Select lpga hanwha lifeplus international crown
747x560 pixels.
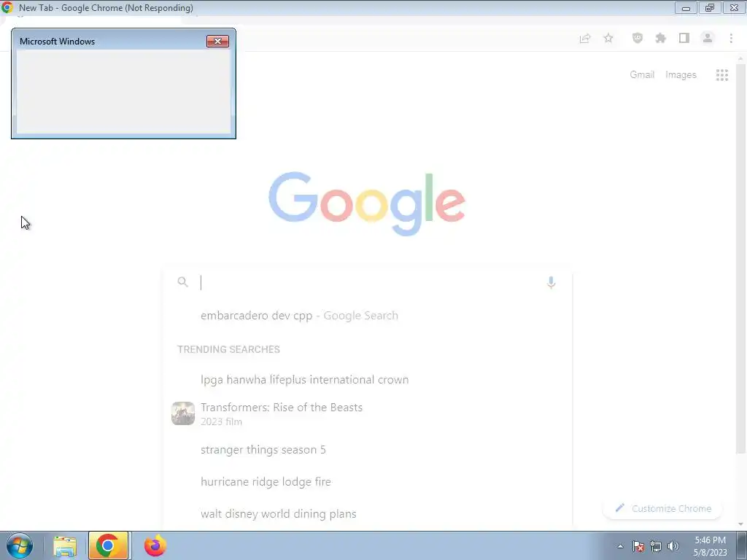click(x=367, y=379)
